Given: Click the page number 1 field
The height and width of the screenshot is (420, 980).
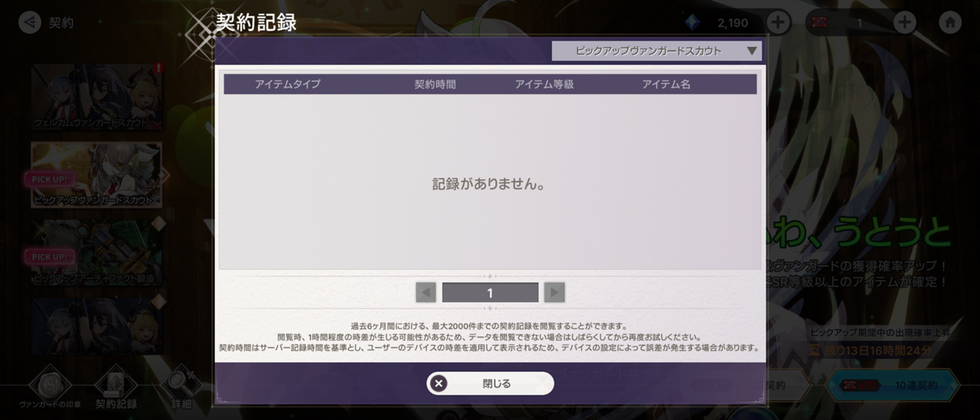Looking at the screenshot, I should [x=490, y=292].
